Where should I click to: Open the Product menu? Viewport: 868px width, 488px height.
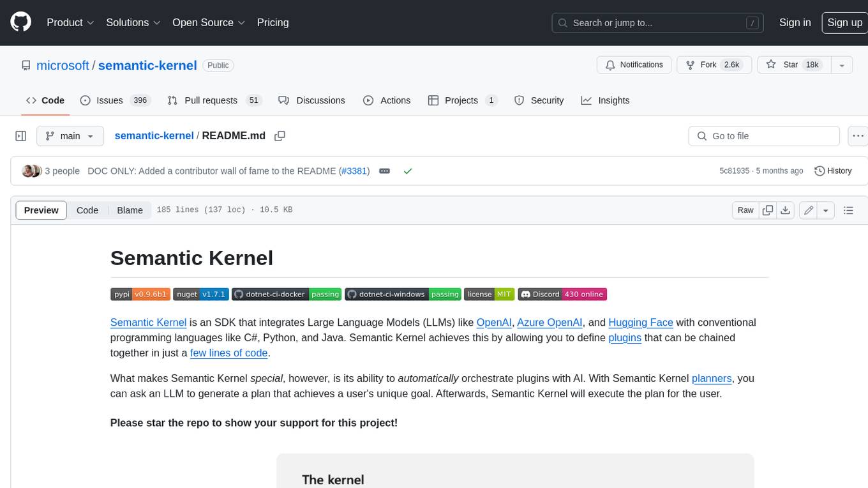coord(70,22)
